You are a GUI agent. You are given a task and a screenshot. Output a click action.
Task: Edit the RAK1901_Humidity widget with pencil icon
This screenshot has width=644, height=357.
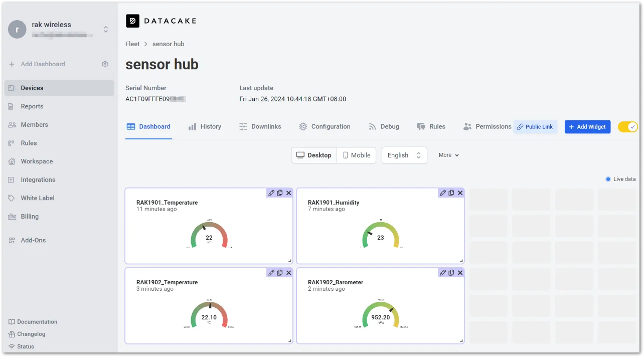(443, 193)
